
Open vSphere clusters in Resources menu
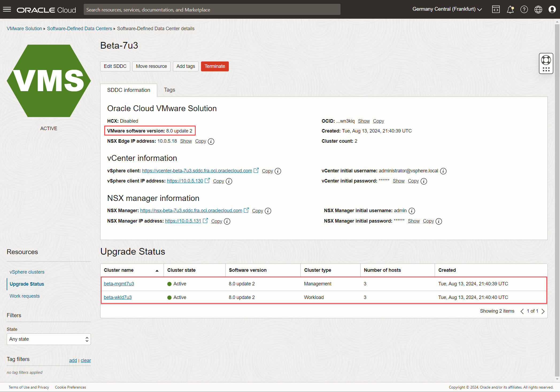tap(27, 272)
